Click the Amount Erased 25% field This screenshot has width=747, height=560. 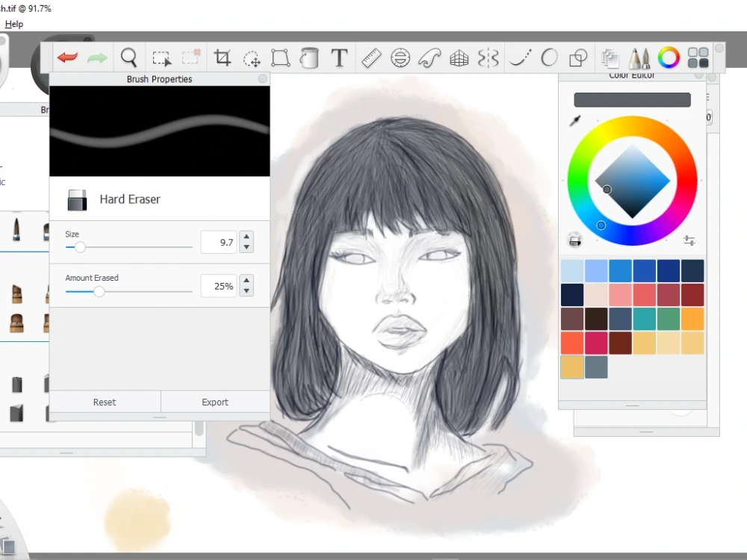pos(219,286)
